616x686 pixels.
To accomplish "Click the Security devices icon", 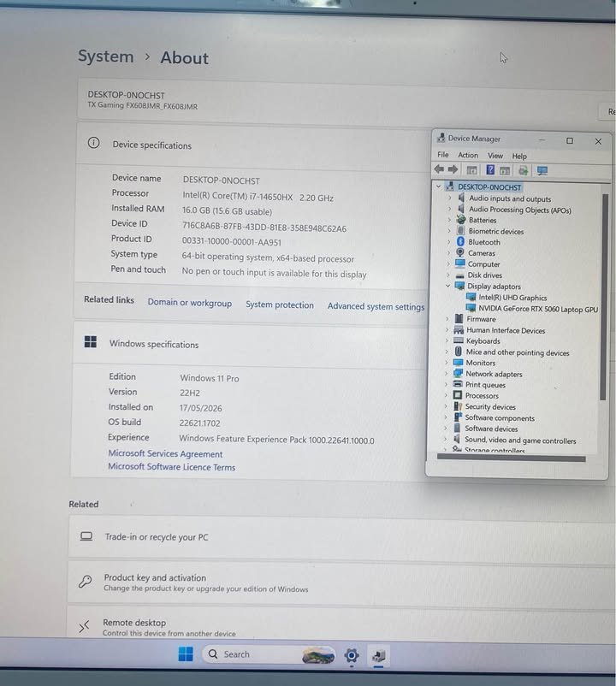I will [458, 406].
